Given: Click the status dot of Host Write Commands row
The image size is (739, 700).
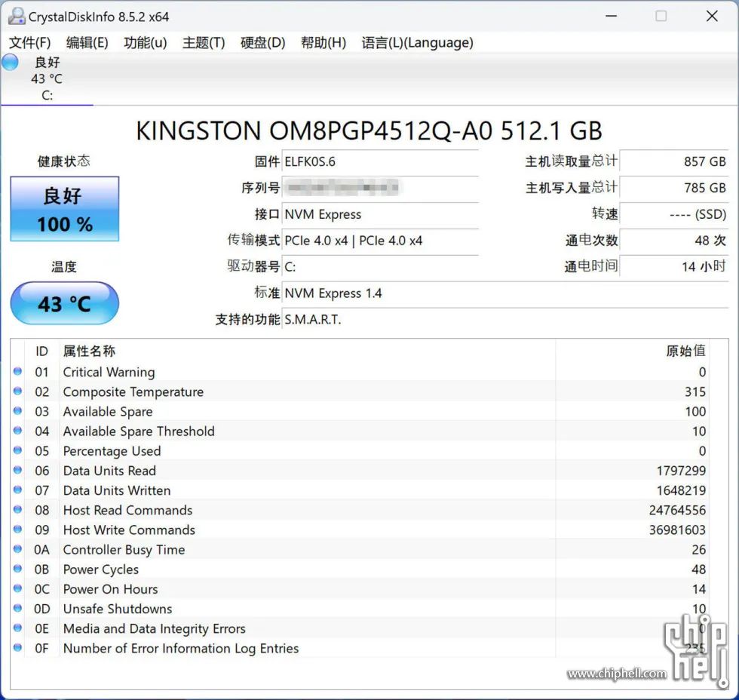Looking at the screenshot, I should pos(18,530).
